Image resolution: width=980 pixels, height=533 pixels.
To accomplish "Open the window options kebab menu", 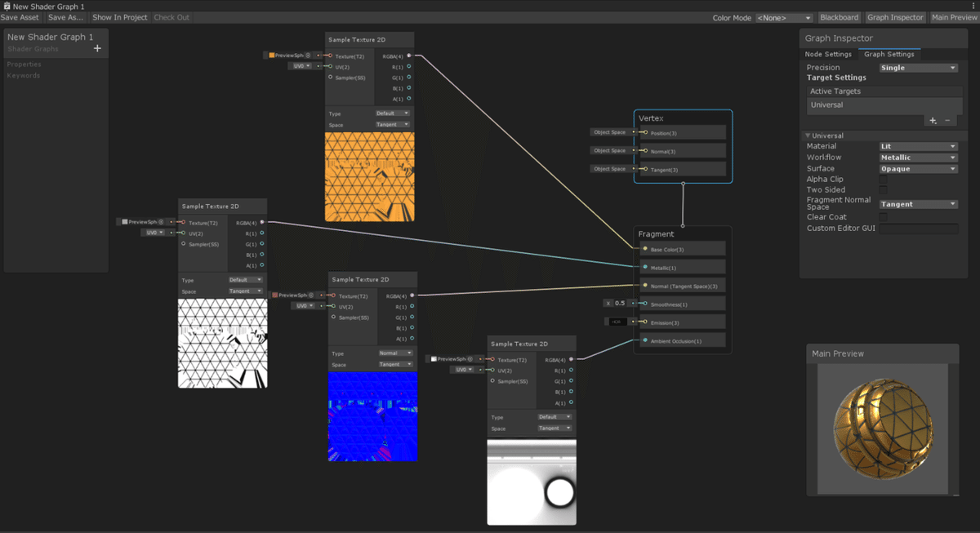I will point(973,6).
